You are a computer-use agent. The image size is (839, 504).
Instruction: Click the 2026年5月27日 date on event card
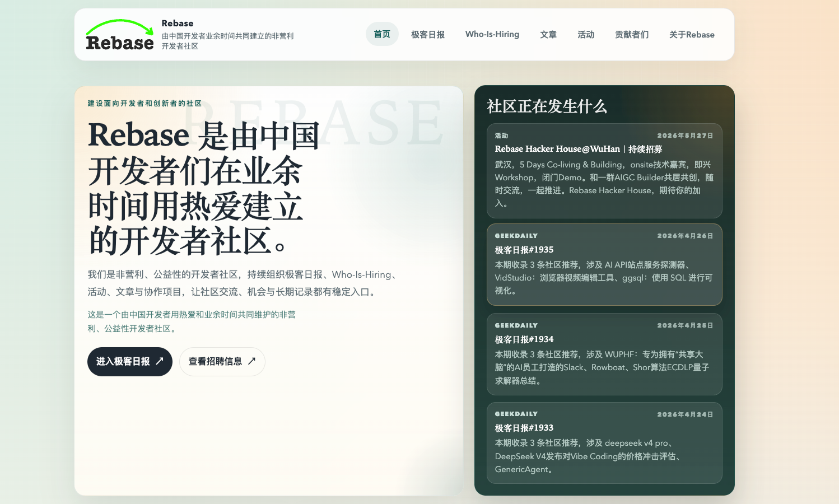click(685, 136)
